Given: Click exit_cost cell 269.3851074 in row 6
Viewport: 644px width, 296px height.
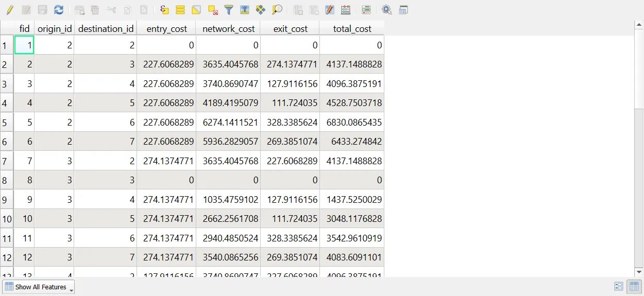Looking at the screenshot, I should [290, 142].
